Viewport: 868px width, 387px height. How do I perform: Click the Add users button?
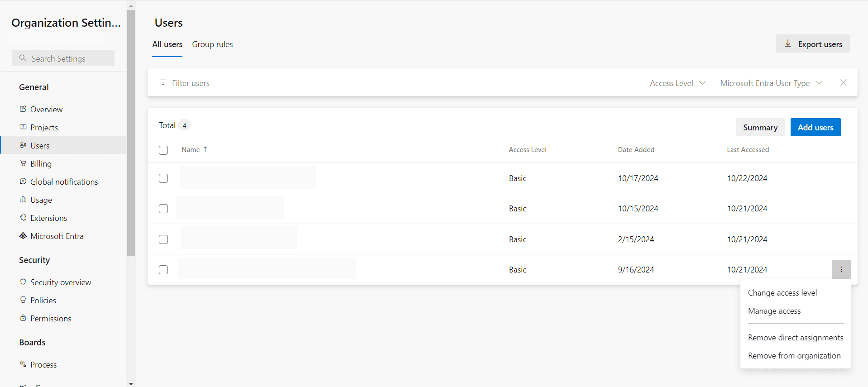click(x=815, y=127)
